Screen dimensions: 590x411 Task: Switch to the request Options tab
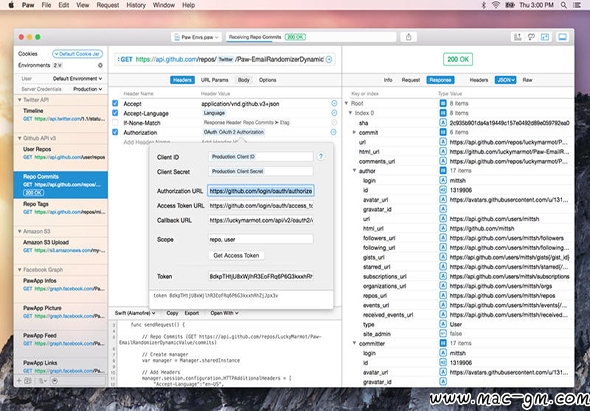[268, 80]
